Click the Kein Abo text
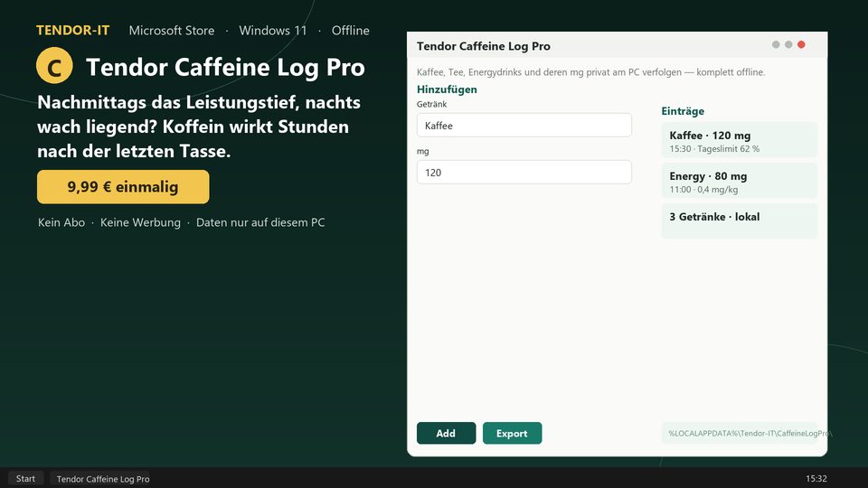This screenshot has width=868, height=488. 61,222
